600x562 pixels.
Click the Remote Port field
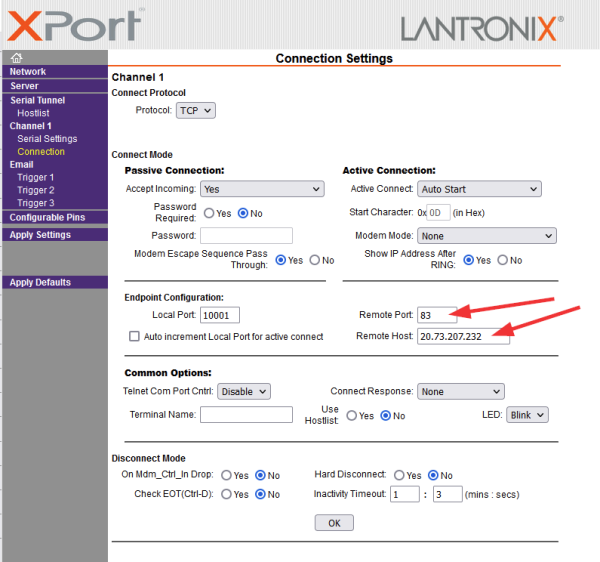click(437, 315)
